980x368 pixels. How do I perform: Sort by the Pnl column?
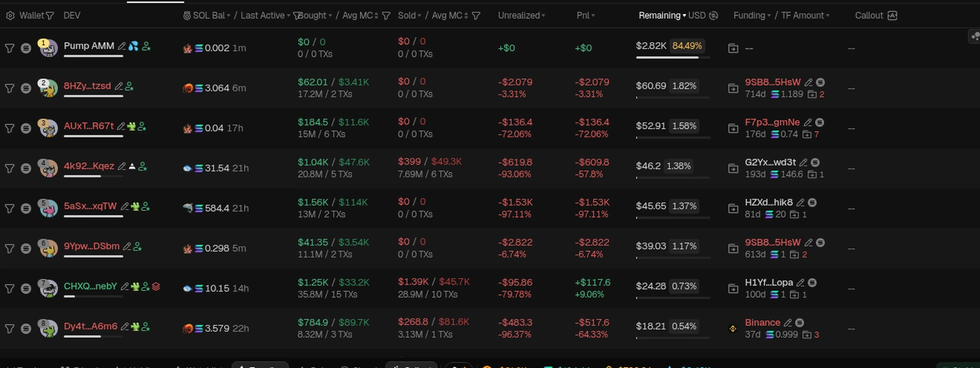[x=586, y=15]
